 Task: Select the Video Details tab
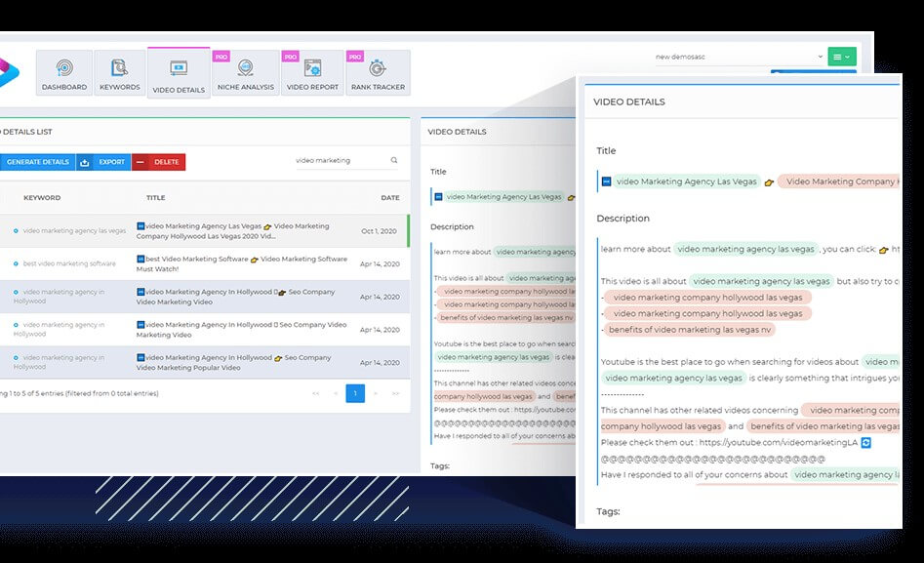pyautogui.click(x=179, y=74)
